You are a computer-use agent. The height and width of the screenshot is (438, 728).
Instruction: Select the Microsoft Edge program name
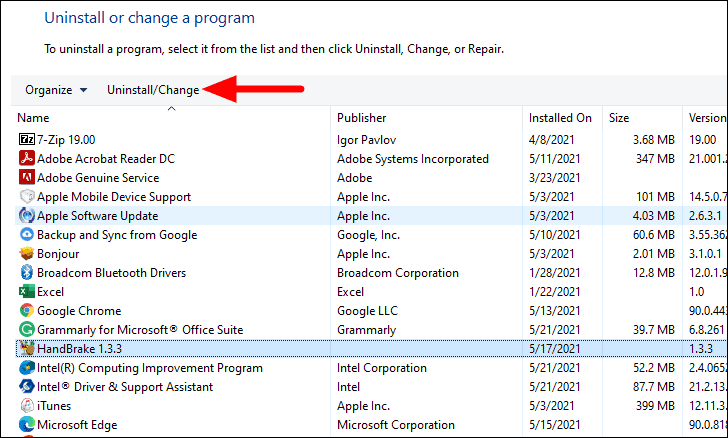pos(77,425)
